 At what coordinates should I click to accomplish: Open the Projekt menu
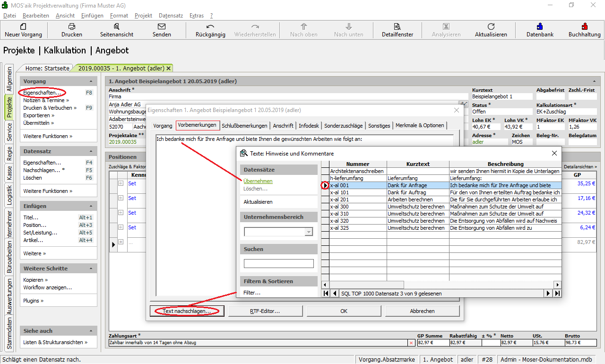[x=143, y=16]
